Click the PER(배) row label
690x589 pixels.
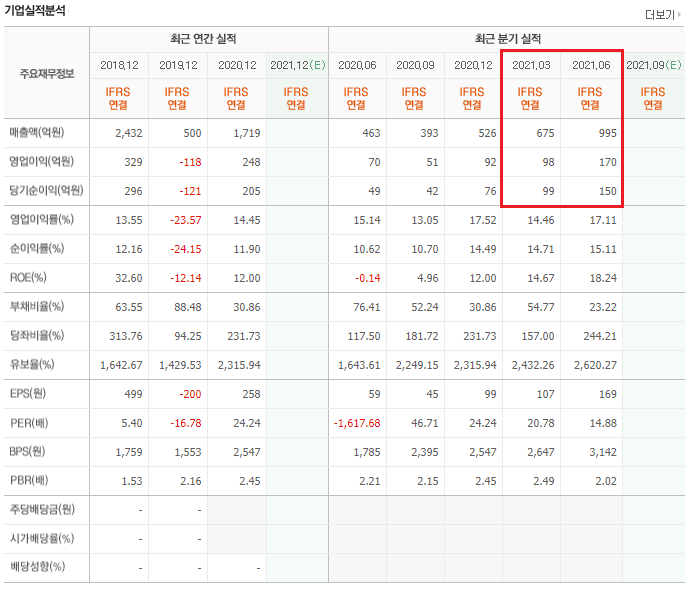[29, 423]
